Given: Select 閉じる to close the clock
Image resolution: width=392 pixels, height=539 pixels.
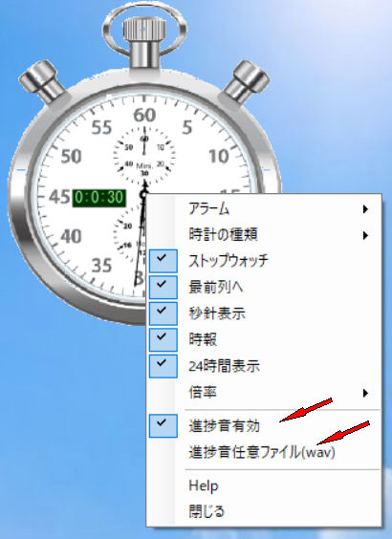Looking at the screenshot, I should coord(265,511).
